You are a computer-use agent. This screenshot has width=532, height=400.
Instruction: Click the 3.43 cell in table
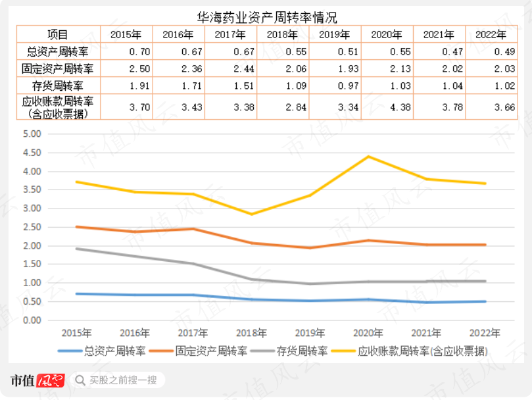(179, 107)
